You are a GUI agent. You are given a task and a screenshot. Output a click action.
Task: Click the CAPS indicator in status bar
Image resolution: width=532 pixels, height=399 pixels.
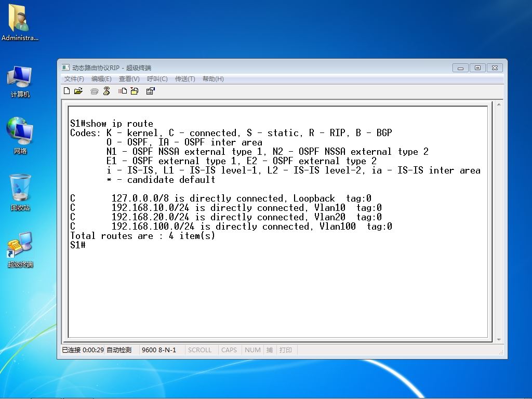(x=229, y=350)
